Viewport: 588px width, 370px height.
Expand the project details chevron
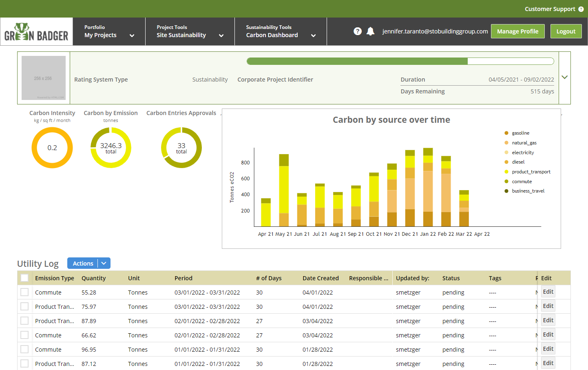565,77
